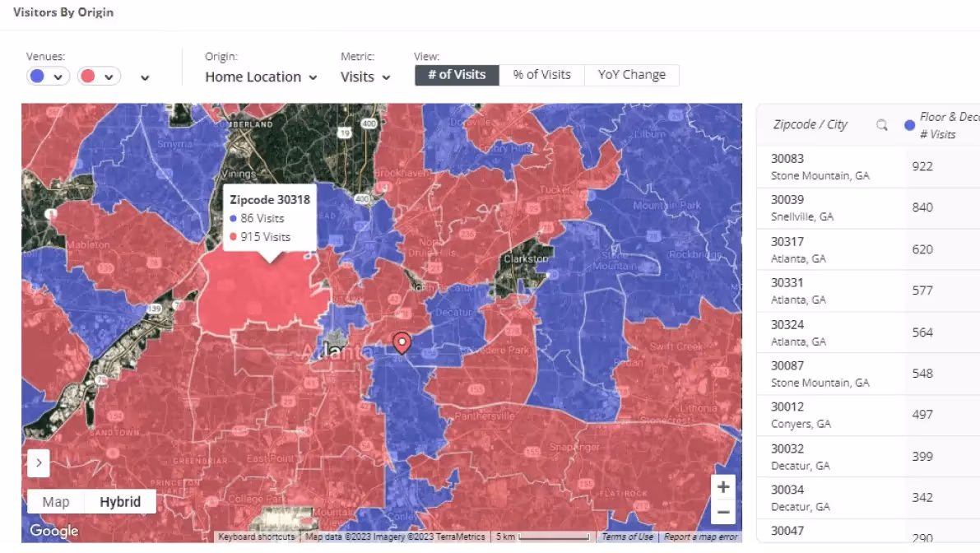The width and height of the screenshot is (980, 553).
Task: Open the blue venue selector dropdown
Action: click(48, 77)
